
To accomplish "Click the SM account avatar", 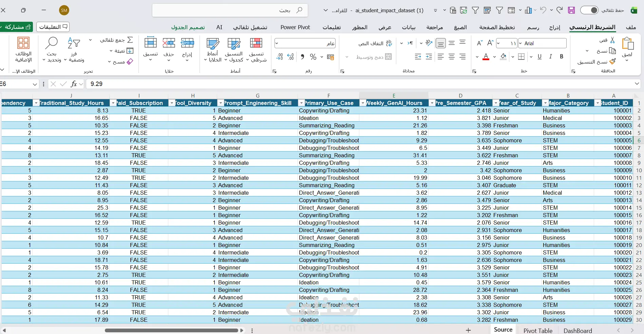I will (x=64, y=10).
